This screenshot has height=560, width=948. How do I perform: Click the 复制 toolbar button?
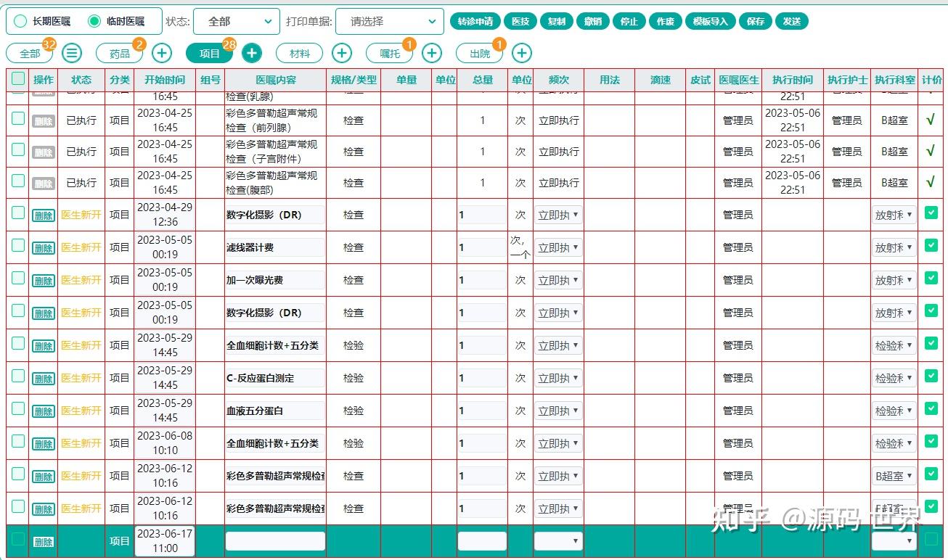coord(556,21)
